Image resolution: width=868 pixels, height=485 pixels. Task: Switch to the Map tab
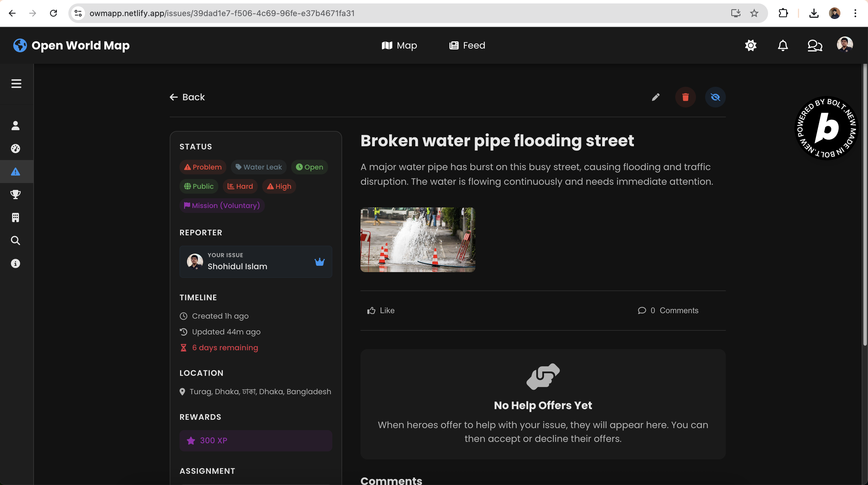pos(399,45)
